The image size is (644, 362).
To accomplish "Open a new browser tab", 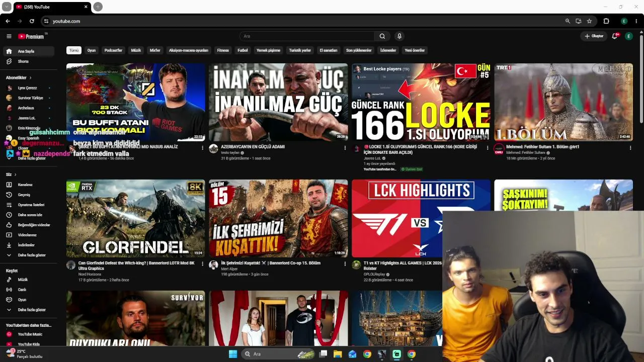I will pos(98,7).
